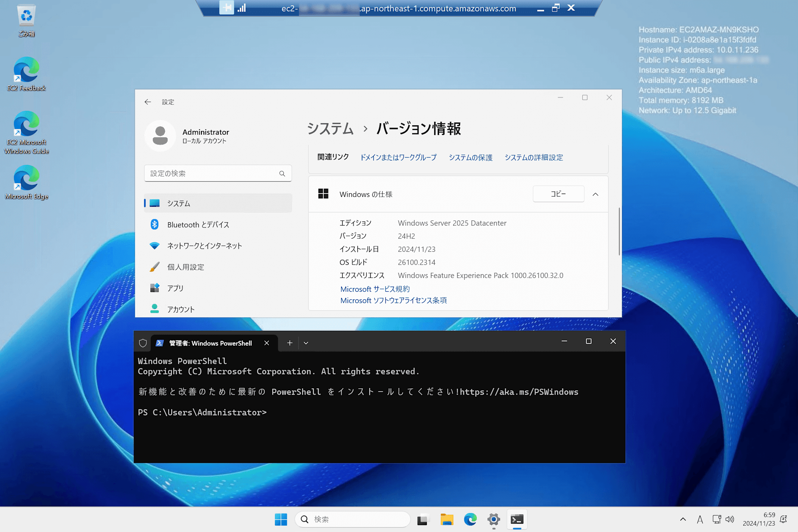The image size is (798, 532).
Task: Show hidden tray icons chevron
Action: click(683, 519)
